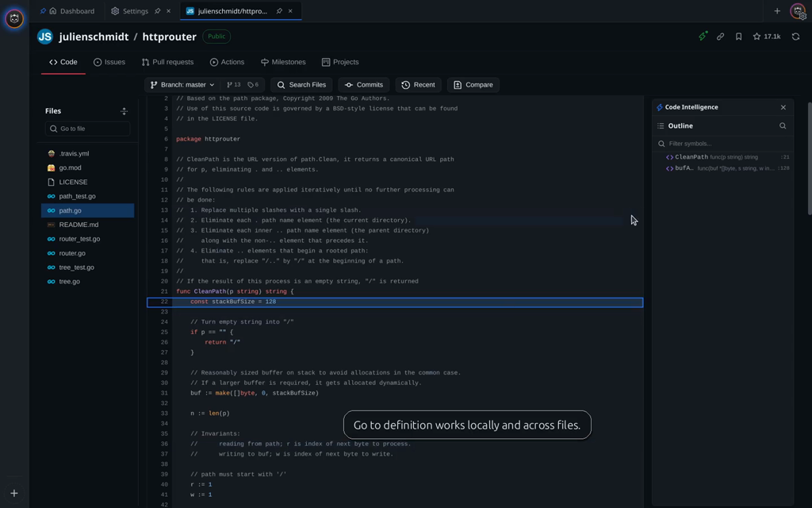Click the 6 tags count

pyautogui.click(x=253, y=84)
